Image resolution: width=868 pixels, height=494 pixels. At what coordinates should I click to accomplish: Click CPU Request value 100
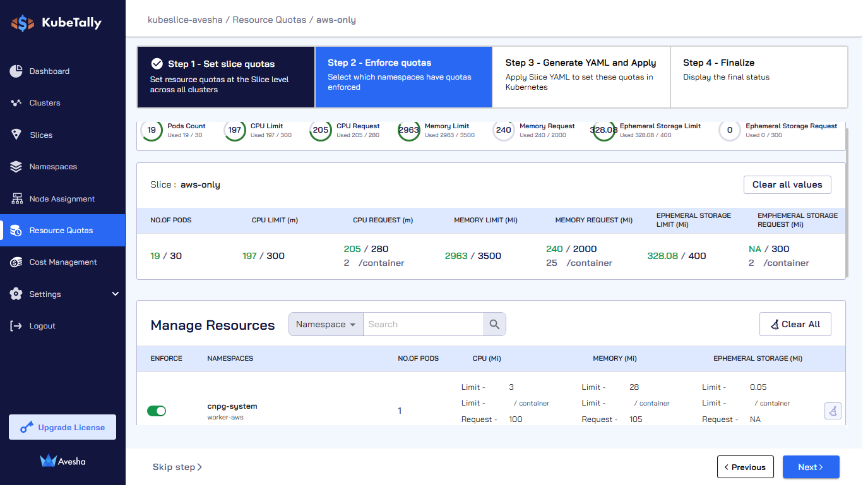[516, 419]
